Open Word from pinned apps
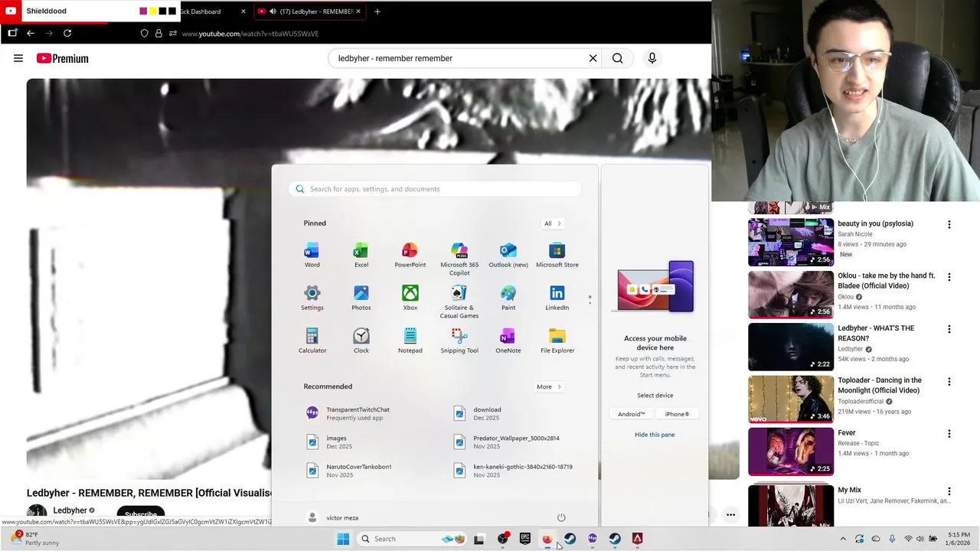 tap(312, 256)
